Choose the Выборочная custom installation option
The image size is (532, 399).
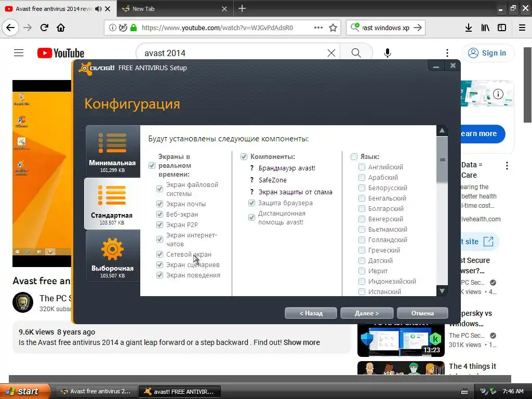point(113,256)
